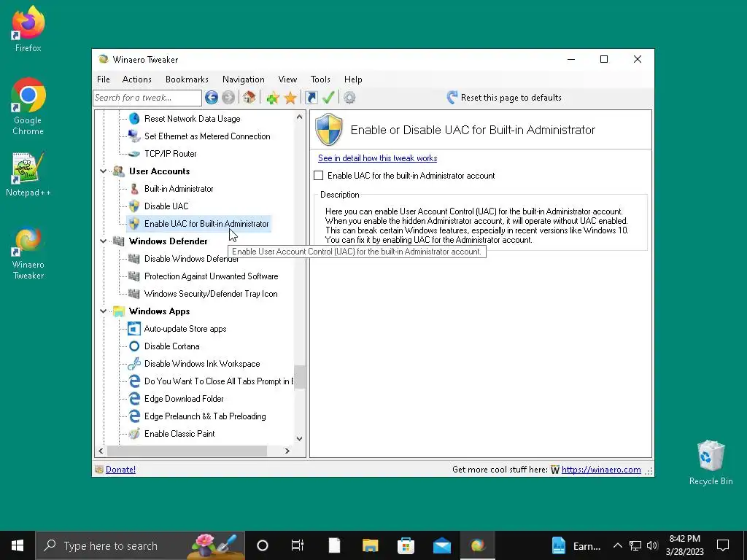The width and height of the screenshot is (747, 560).
Task: Add bookmark with green plus star icon
Action: 273,98
